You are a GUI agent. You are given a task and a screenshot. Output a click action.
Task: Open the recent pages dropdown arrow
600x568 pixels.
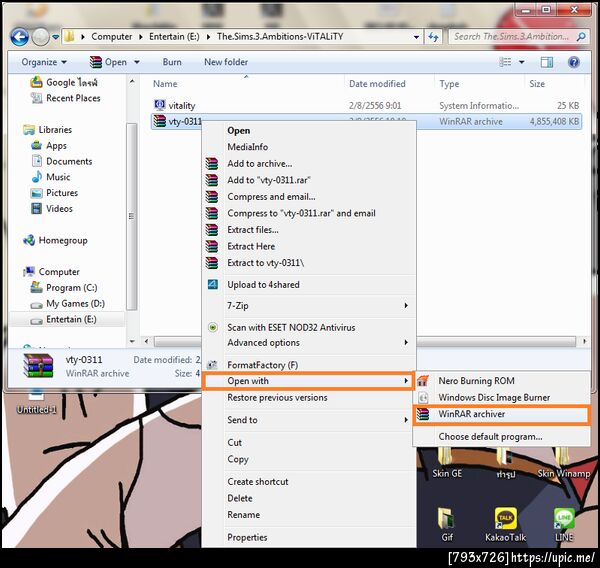click(x=55, y=37)
